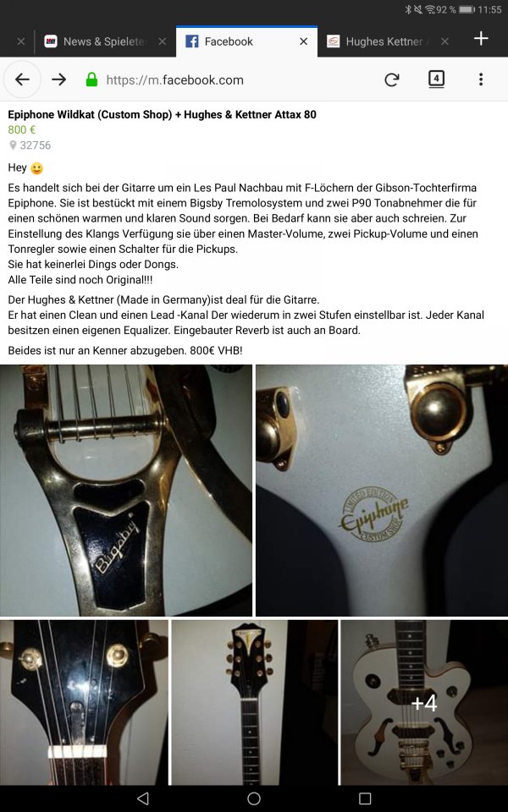The width and height of the screenshot is (508, 812).
Task: Close the News & Spiele tab
Action: [163, 41]
